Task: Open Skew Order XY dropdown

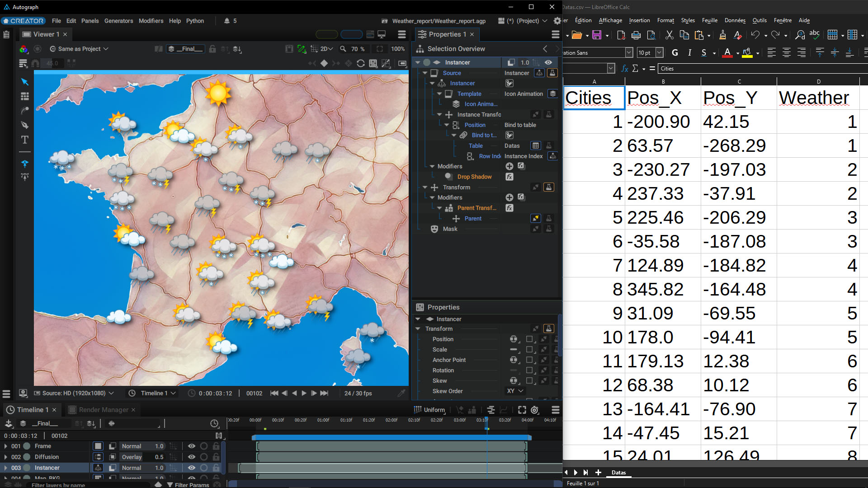Action: (515, 391)
